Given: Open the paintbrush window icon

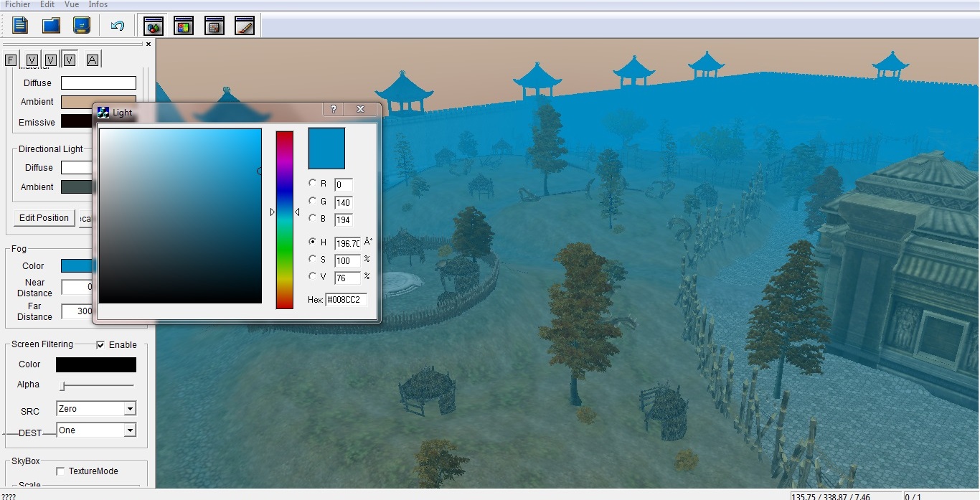Looking at the screenshot, I should pos(245,27).
